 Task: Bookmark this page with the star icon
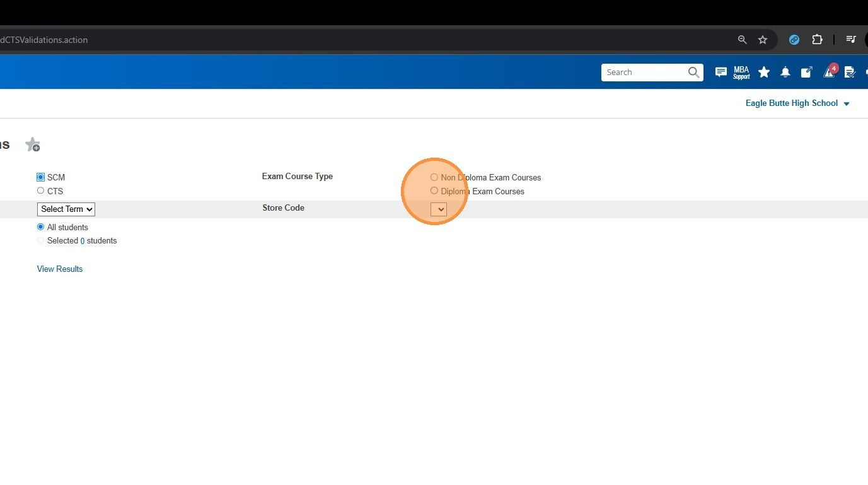763,40
